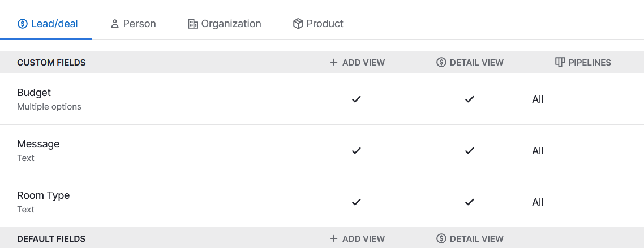This screenshot has width=644, height=248.
Task: Click the person icon on Person tab
Action: (x=114, y=24)
